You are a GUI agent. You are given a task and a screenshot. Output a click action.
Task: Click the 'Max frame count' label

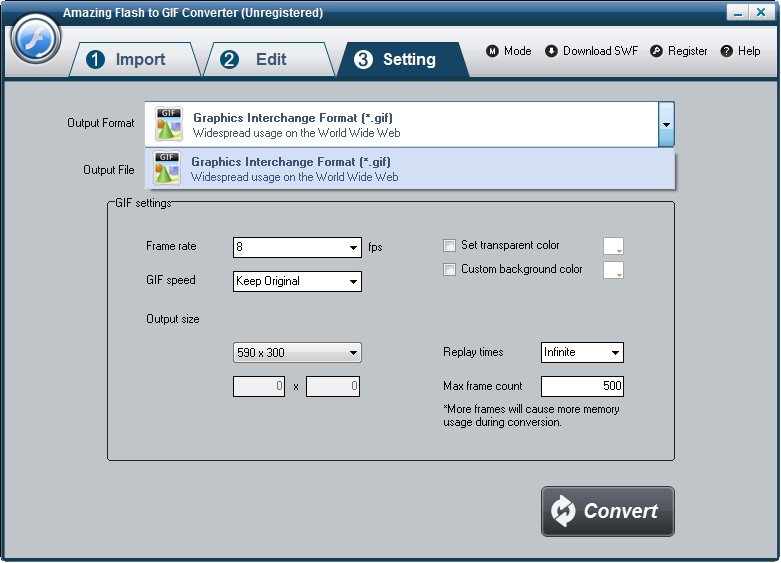pos(483,386)
